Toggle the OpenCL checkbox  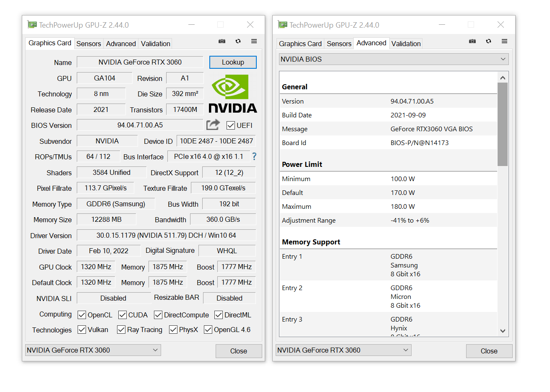tap(82, 315)
